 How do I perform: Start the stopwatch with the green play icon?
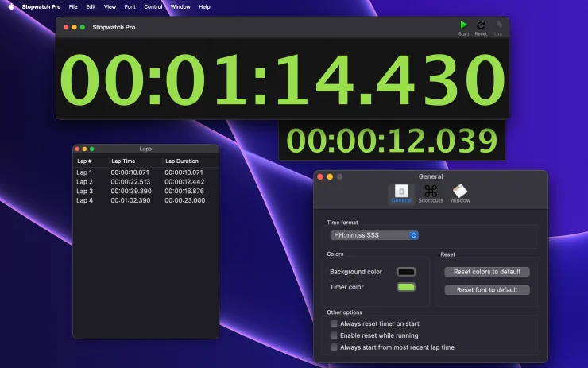click(463, 25)
